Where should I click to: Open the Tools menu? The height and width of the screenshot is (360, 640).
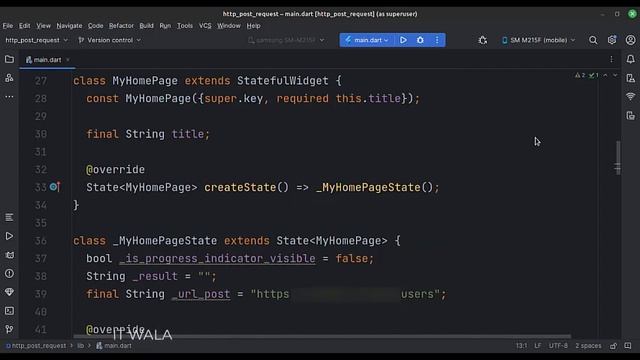pos(185,26)
